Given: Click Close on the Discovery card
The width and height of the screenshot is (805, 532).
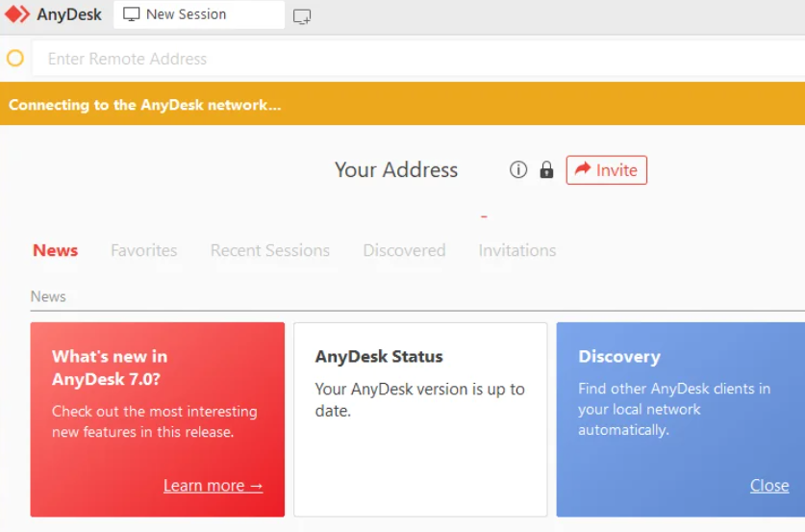Looking at the screenshot, I should pyautogui.click(x=769, y=485).
